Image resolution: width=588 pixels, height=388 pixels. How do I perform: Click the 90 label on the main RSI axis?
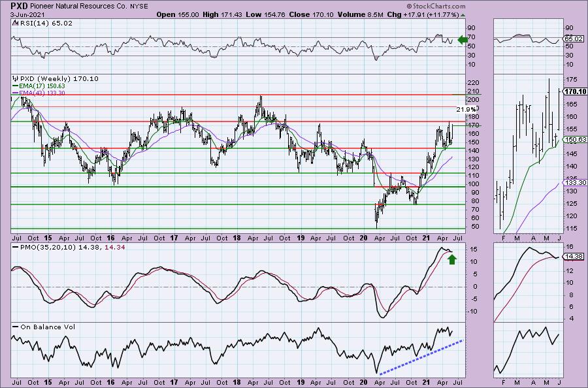472,28
